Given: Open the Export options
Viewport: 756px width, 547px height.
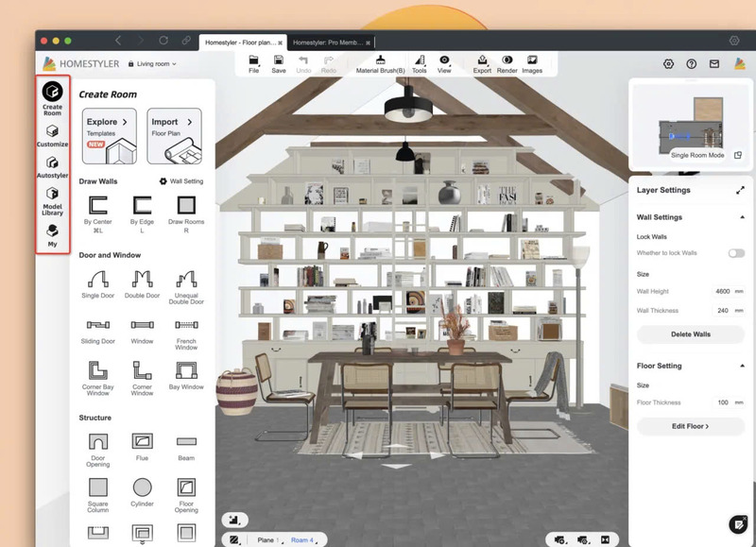Looking at the screenshot, I should (x=481, y=63).
